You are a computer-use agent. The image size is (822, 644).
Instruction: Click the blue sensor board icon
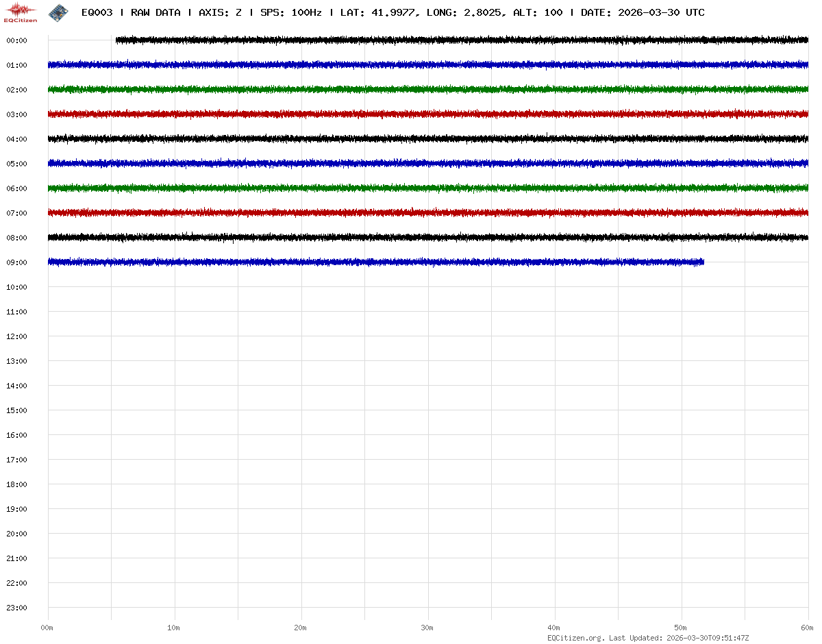(58, 12)
